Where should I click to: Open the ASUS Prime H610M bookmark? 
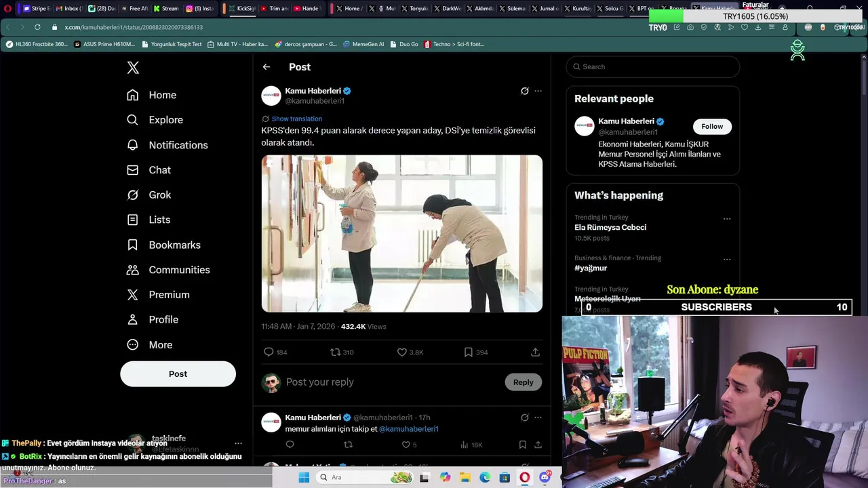[x=104, y=44]
